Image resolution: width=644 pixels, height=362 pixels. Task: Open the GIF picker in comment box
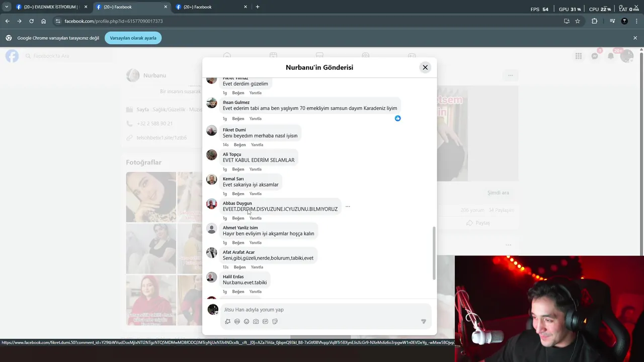point(265,321)
